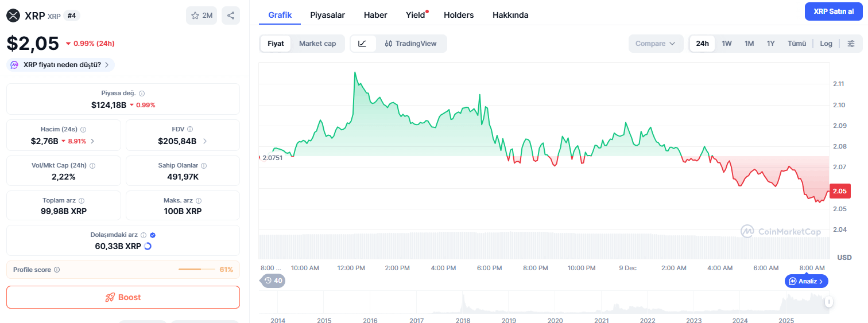Click info icon beside Vol/Mkt Cap (24h)
This screenshot has height=323, width=868.
(92, 165)
